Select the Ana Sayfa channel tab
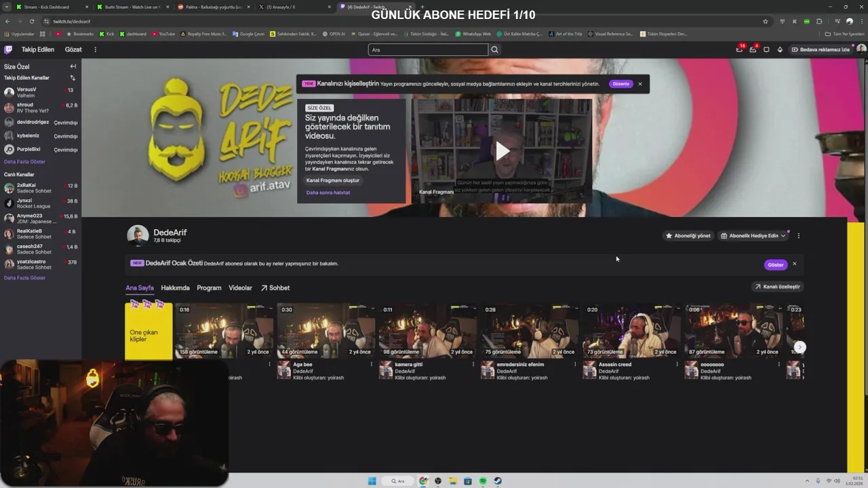This screenshot has height=488, width=868. tap(140, 288)
